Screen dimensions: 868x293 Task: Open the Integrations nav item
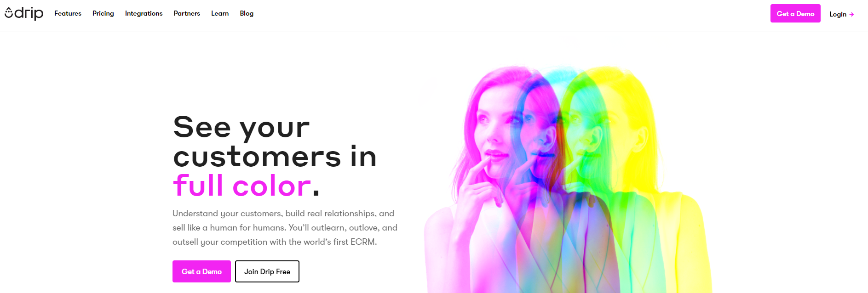144,13
